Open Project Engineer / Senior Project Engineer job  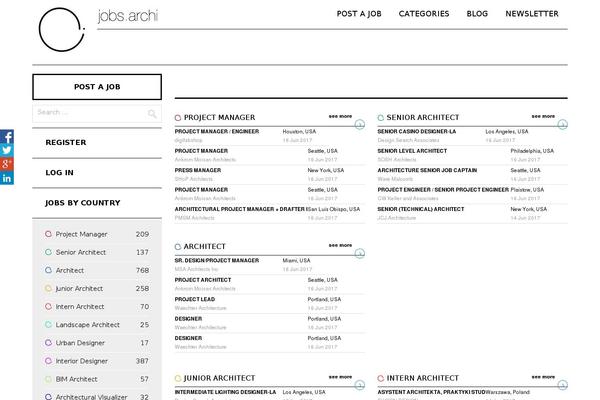pyautogui.click(x=443, y=190)
